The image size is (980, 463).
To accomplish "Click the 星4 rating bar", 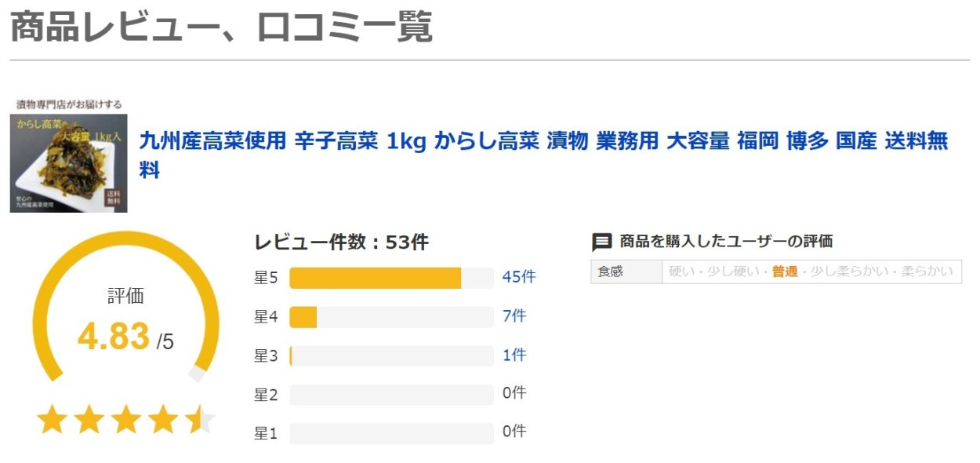I will click(x=391, y=317).
